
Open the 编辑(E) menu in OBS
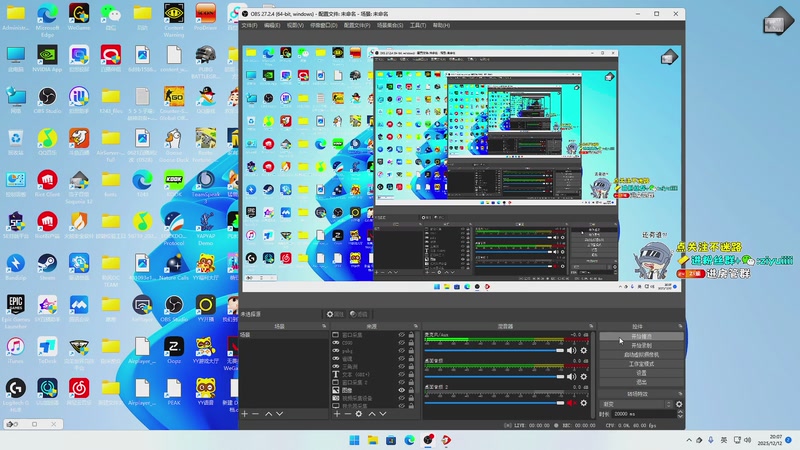pos(272,26)
